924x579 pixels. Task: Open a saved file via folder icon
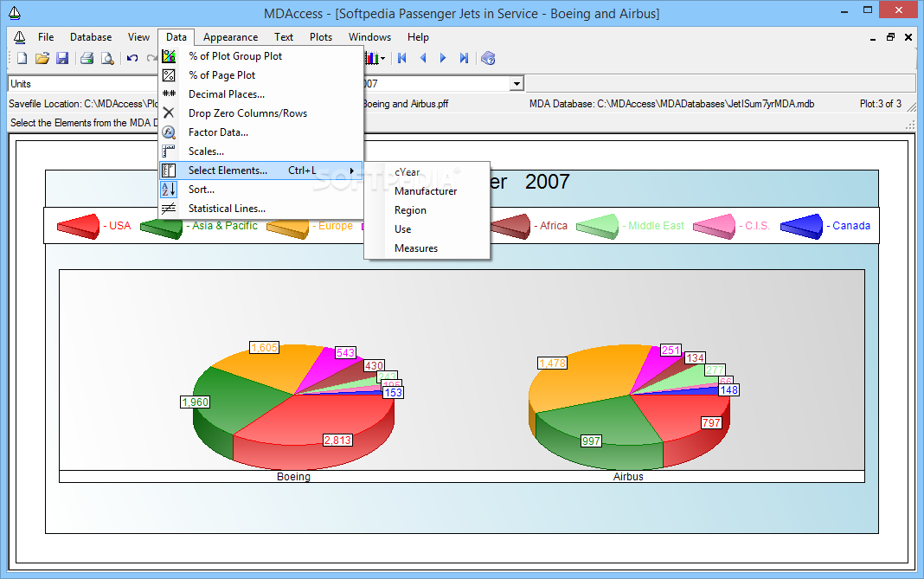(x=42, y=58)
